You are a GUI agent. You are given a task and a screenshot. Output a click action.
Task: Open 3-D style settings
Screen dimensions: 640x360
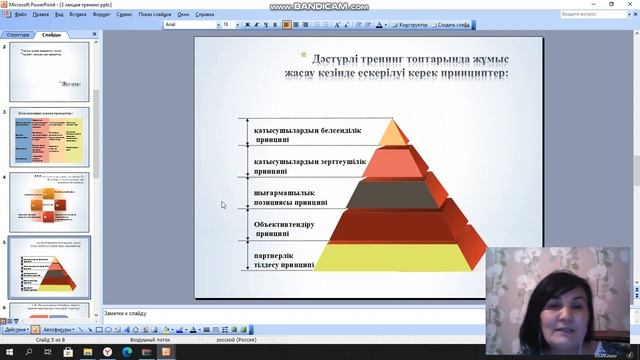click(x=244, y=330)
